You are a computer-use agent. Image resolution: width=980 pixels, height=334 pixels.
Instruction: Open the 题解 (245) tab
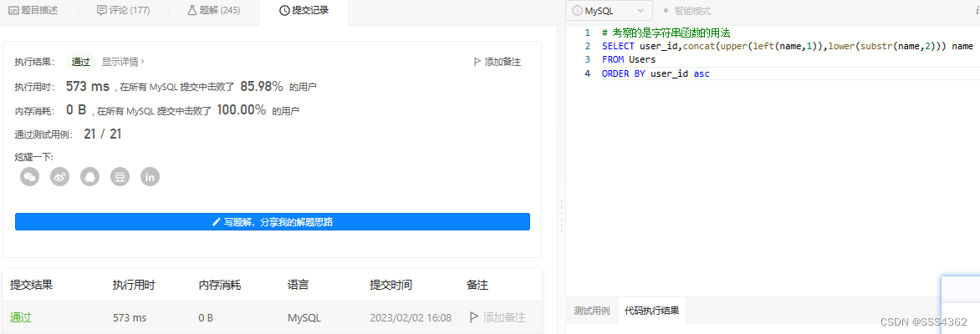click(214, 11)
